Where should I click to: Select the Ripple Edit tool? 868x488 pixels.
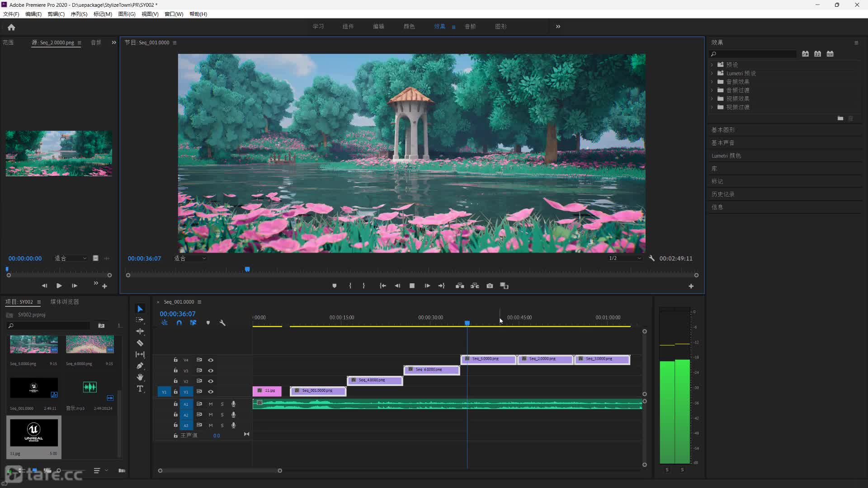pos(140,331)
